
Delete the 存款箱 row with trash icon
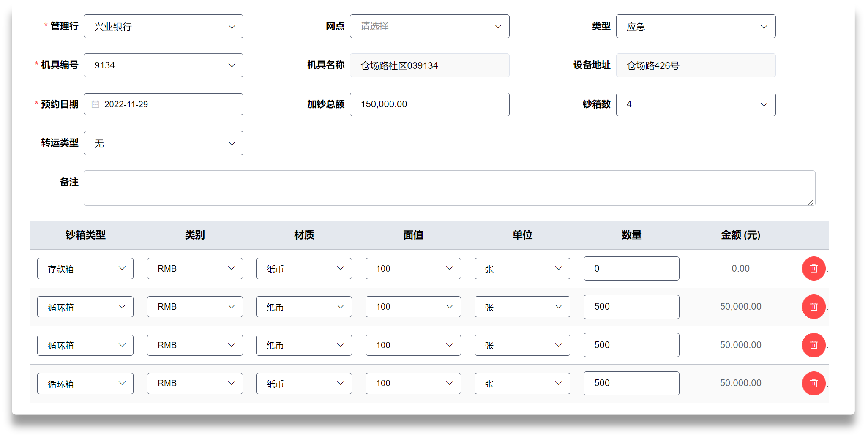point(813,268)
